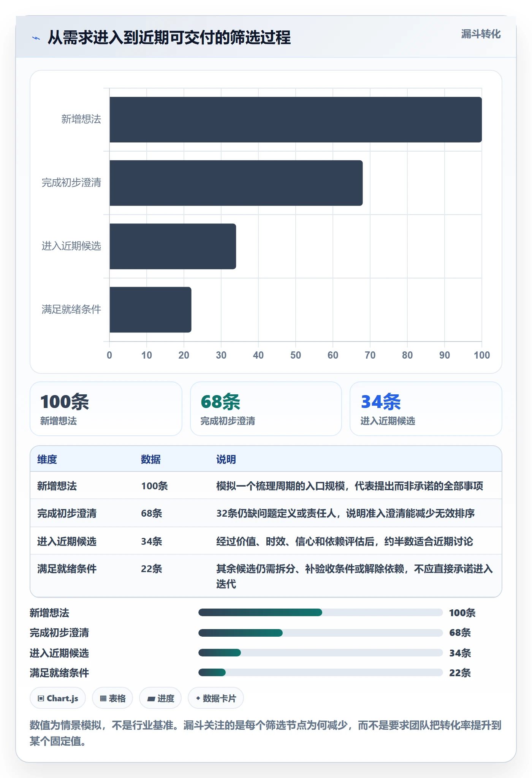532x778 pixels.
Task: Click the 22条 value beside progress bar
Action: pos(460,673)
